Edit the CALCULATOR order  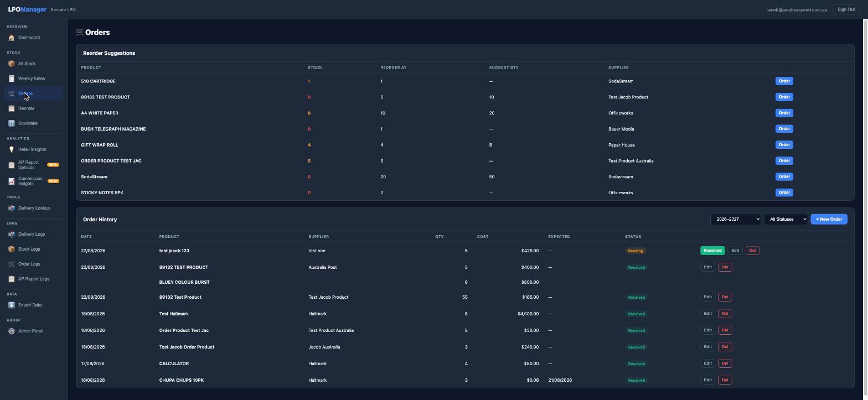coord(707,363)
